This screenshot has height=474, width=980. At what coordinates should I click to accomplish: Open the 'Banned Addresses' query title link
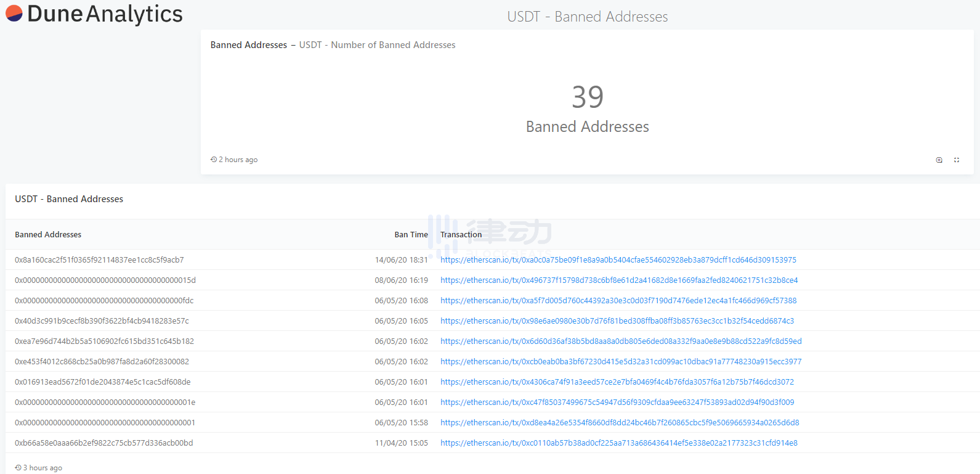click(248, 45)
